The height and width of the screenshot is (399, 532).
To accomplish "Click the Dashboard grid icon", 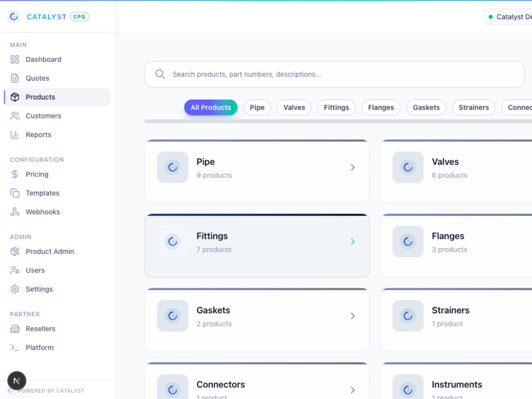I will click(x=14, y=60).
